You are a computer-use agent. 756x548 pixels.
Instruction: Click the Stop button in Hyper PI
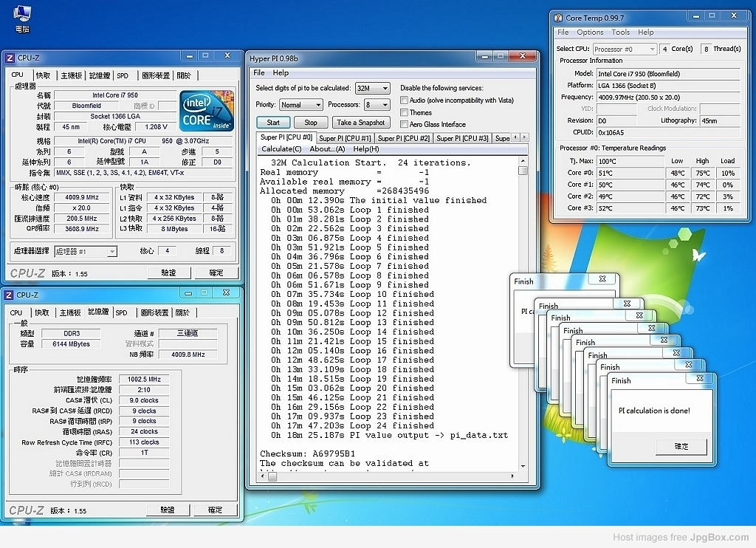(311, 123)
